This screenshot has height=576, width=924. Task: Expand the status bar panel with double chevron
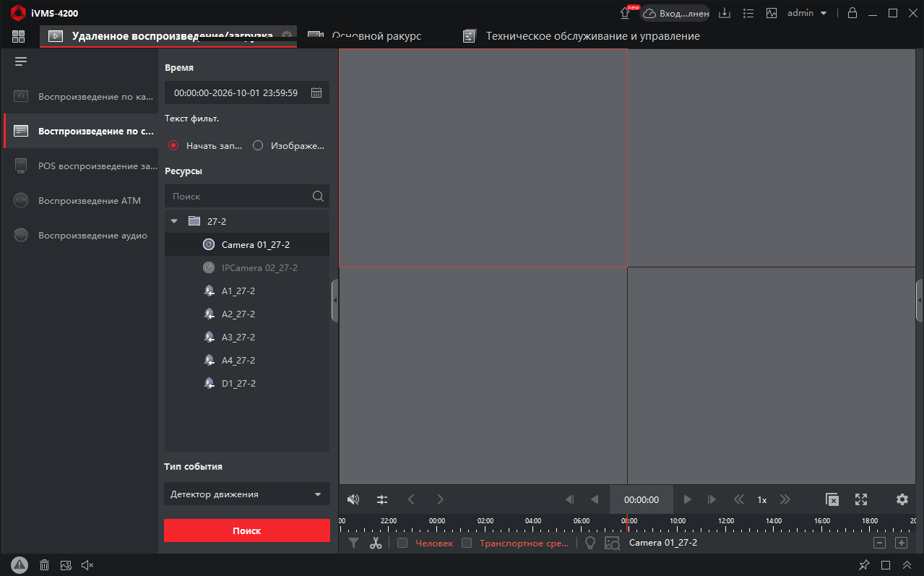tap(906, 565)
